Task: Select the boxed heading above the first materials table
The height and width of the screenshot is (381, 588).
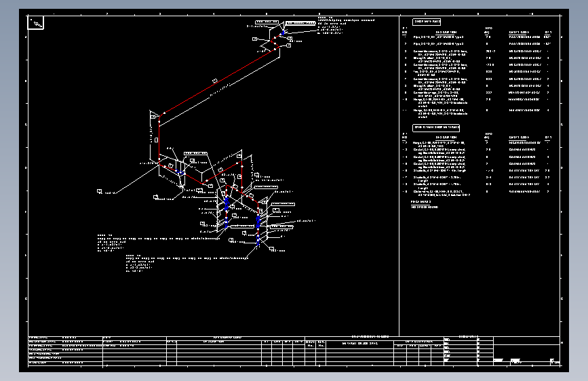Action: click(x=427, y=22)
